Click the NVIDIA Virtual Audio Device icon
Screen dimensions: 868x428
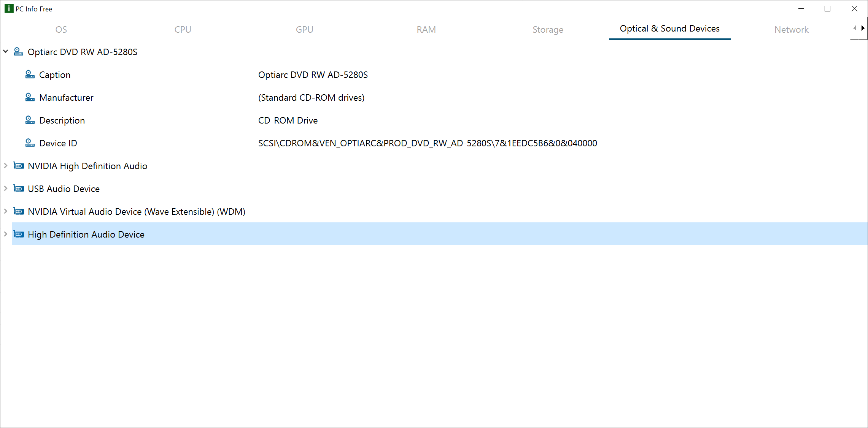click(x=19, y=211)
